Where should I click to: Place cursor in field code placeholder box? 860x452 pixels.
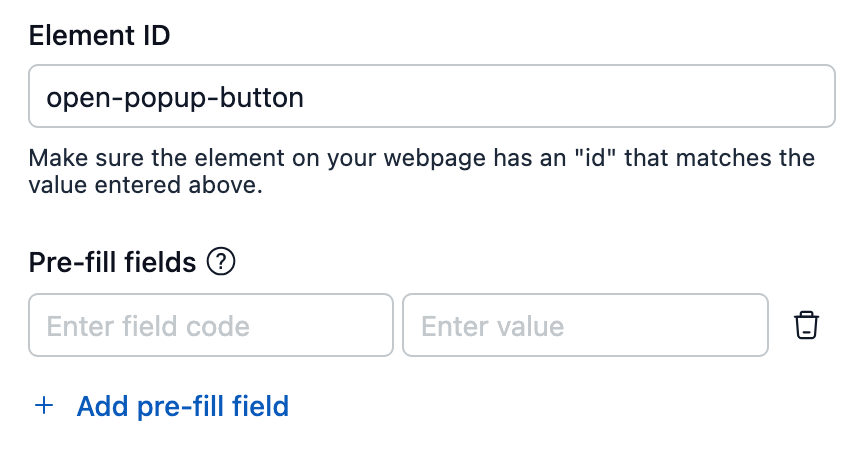coord(211,325)
